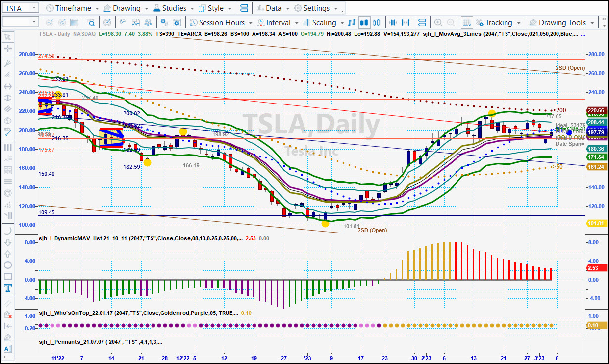
Task: Expand the empty combo box below TSLA
Action: pos(34,22)
